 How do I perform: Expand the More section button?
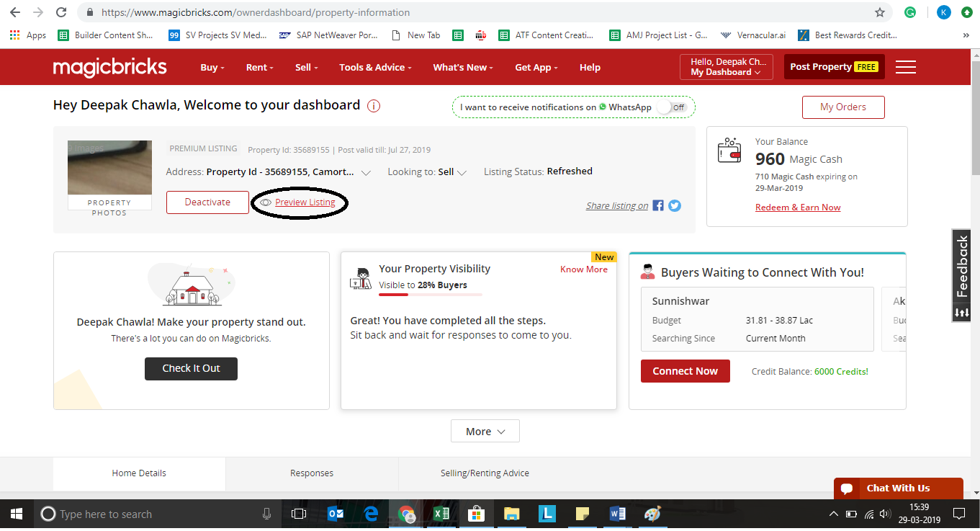[x=485, y=431]
